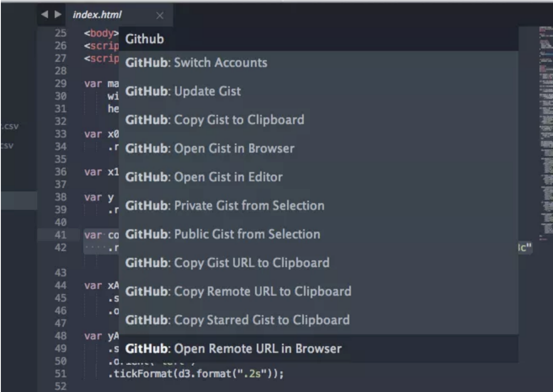Click the minimap code overview
Image resolution: width=553 pixels, height=392 pixels.
pos(546,130)
